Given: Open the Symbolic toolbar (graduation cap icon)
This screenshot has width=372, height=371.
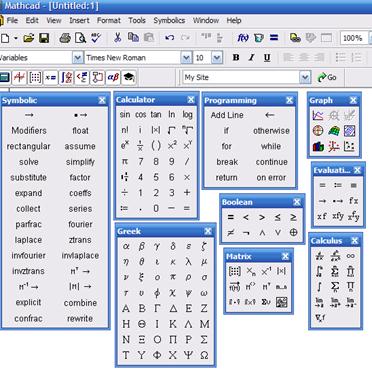Looking at the screenshot, I should 129,78.
